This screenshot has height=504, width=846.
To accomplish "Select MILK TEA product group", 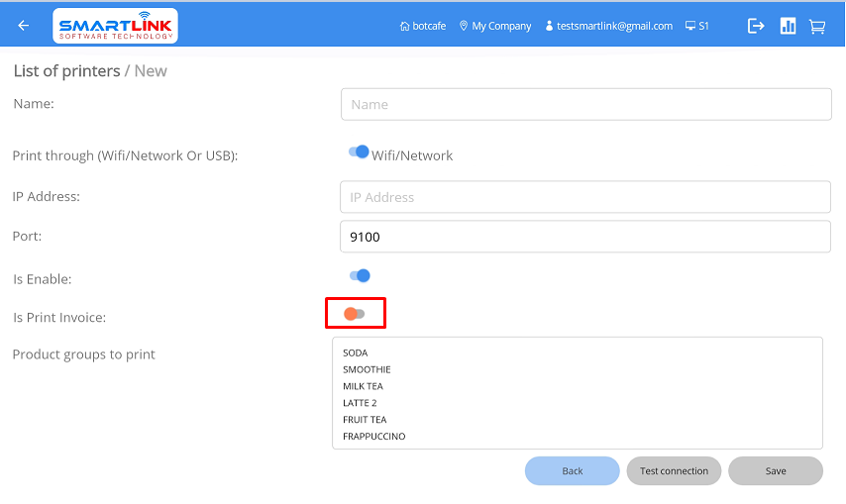I will pos(363,386).
